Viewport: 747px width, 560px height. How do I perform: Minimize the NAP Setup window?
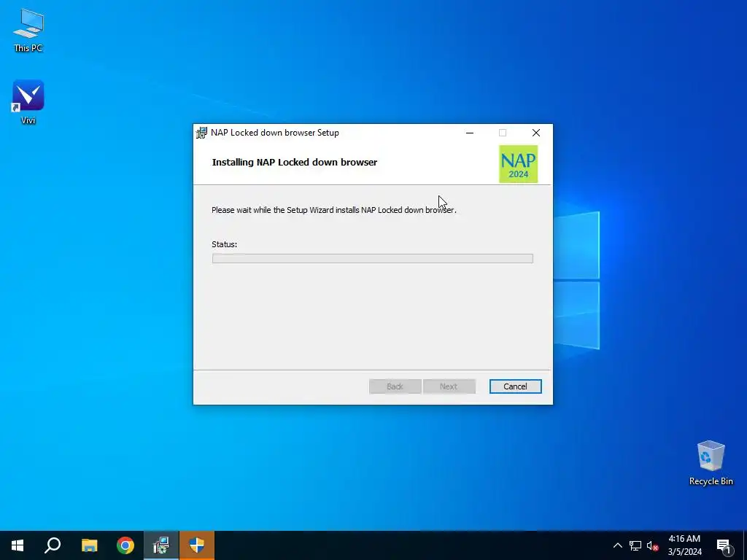[470, 133]
